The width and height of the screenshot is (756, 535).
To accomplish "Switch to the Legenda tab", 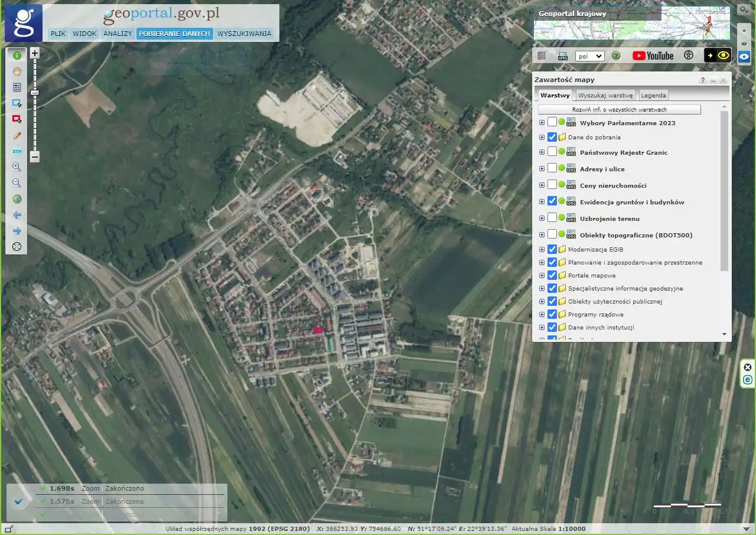I will point(653,95).
